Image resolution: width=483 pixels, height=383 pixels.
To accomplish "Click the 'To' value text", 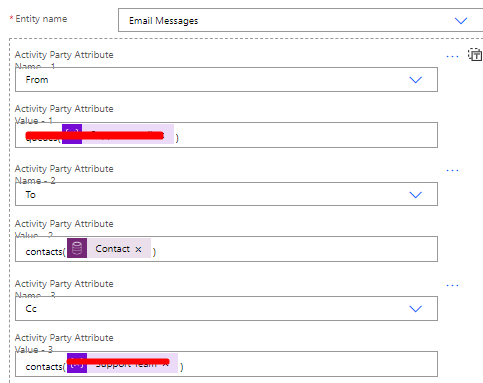I will pyautogui.click(x=31, y=195).
